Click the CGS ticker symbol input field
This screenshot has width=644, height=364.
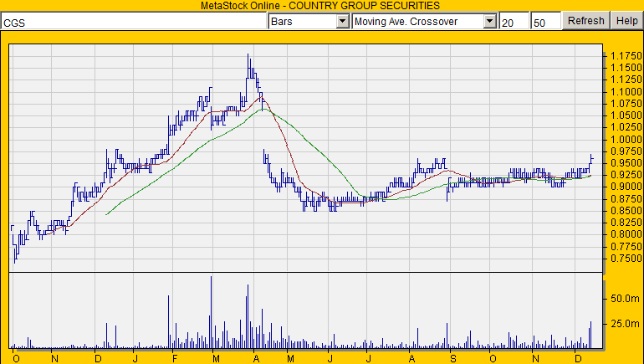tap(134, 22)
